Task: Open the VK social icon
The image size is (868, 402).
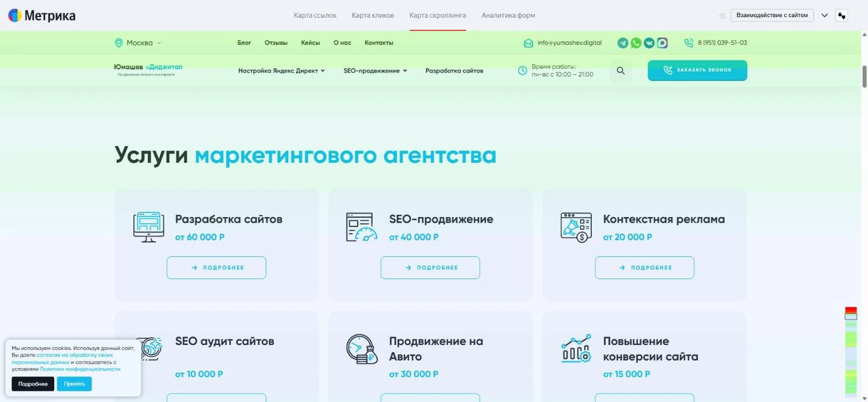Action: (649, 43)
